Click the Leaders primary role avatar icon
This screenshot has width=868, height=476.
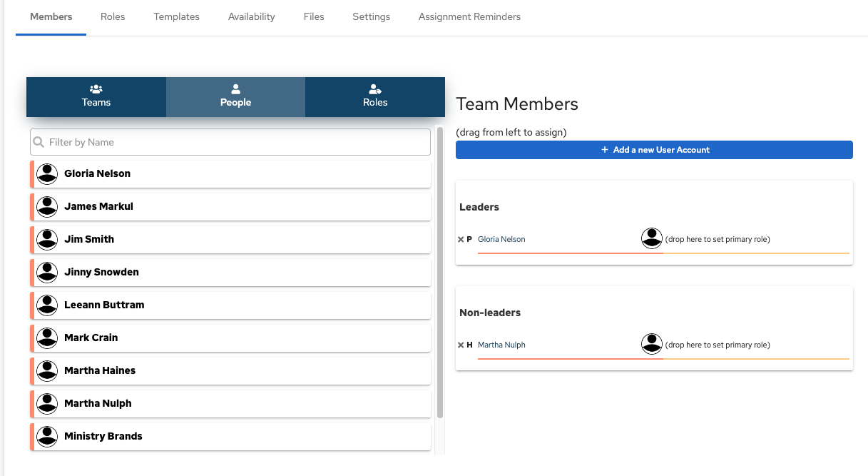coord(652,239)
